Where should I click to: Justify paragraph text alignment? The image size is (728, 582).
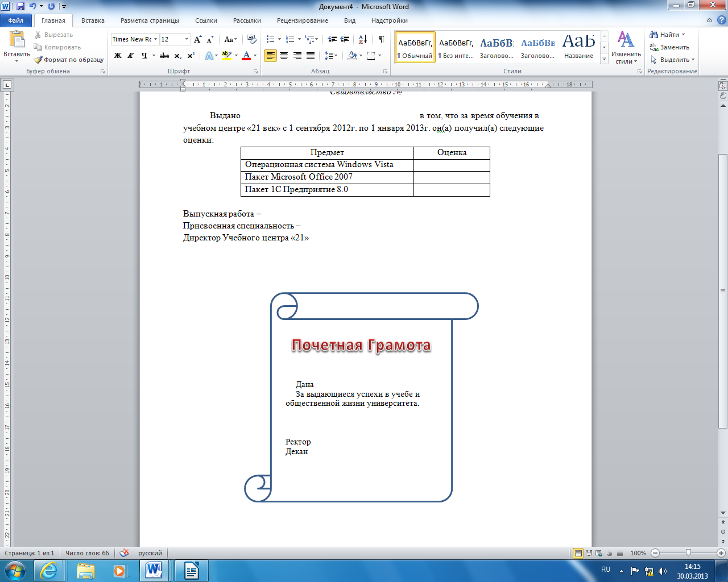pos(311,56)
